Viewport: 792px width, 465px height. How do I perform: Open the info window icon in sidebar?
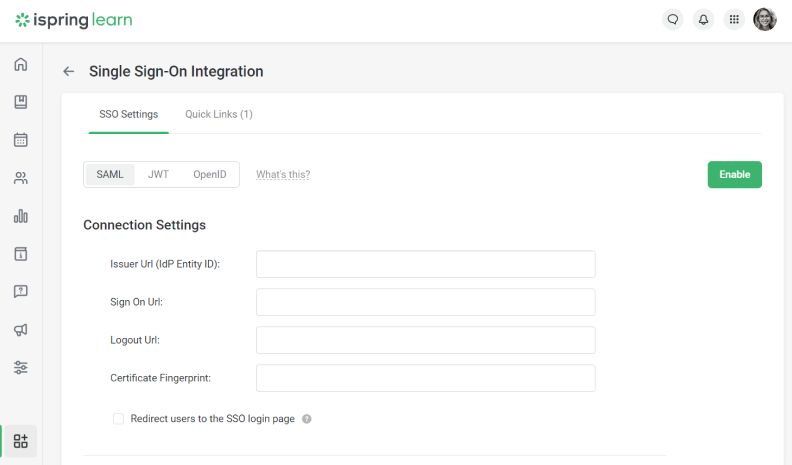[21, 254]
